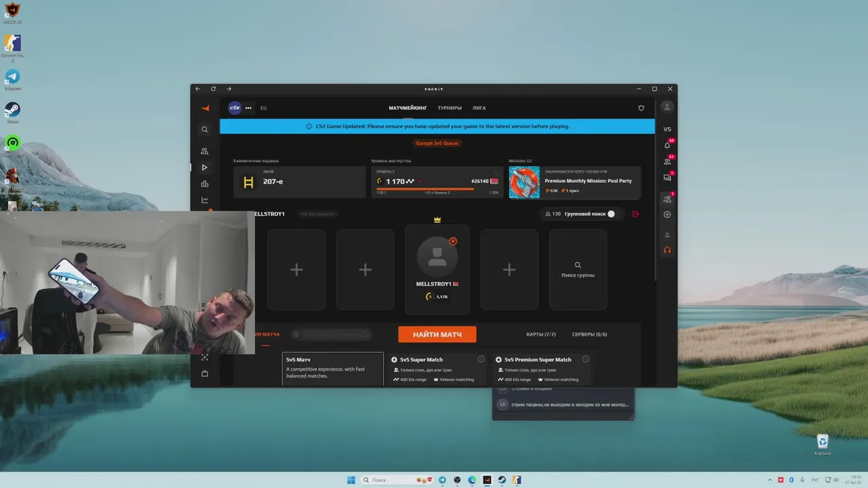Image resolution: width=868 pixels, height=488 pixels.
Task: Open Telegram from the taskbar
Action: point(442,480)
